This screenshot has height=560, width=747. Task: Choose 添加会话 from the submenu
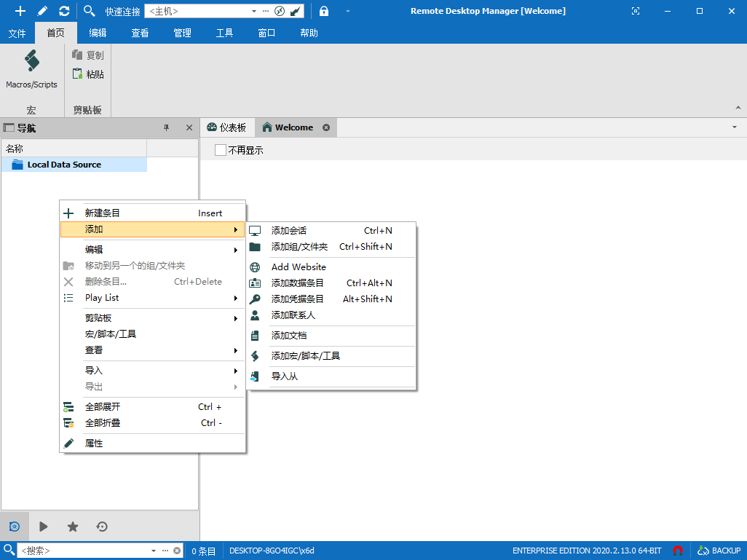(x=289, y=231)
